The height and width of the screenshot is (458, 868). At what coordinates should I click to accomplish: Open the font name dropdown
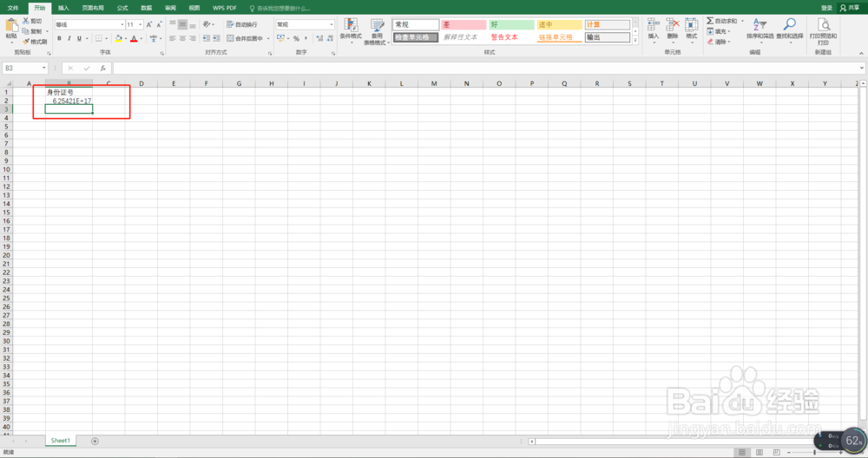coord(122,24)
